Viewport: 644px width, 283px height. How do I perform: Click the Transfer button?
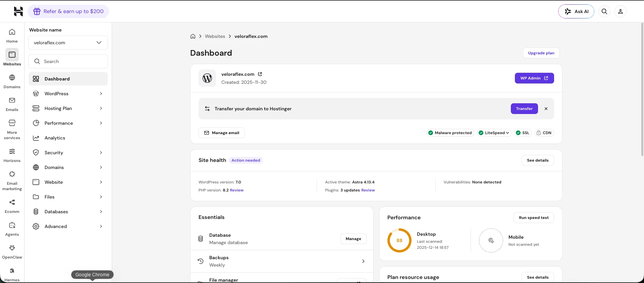pyautogui.click(x=524, y=109)
